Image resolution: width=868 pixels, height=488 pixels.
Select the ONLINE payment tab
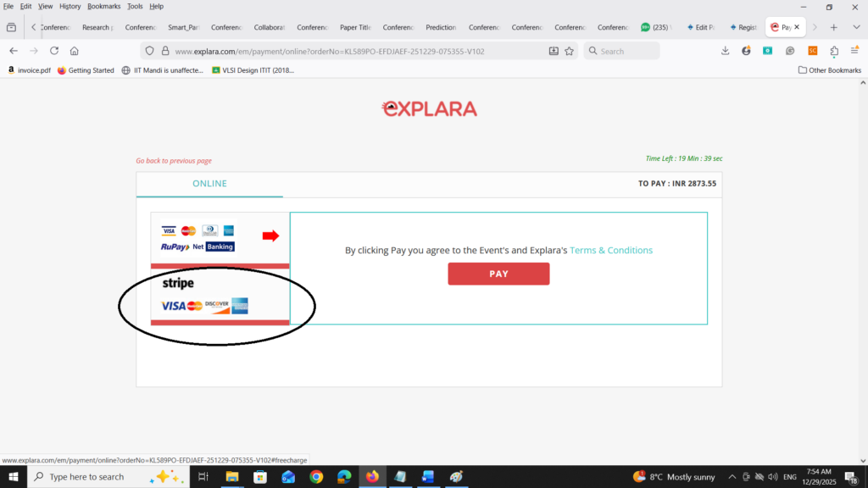209,184
